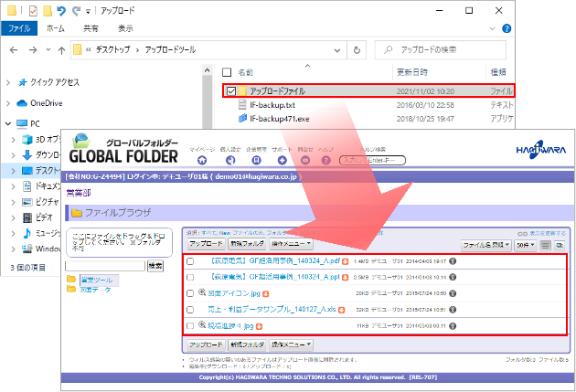
Task: Select IF-backup.txt in Explorer
Action: click(x=272, y=105)
